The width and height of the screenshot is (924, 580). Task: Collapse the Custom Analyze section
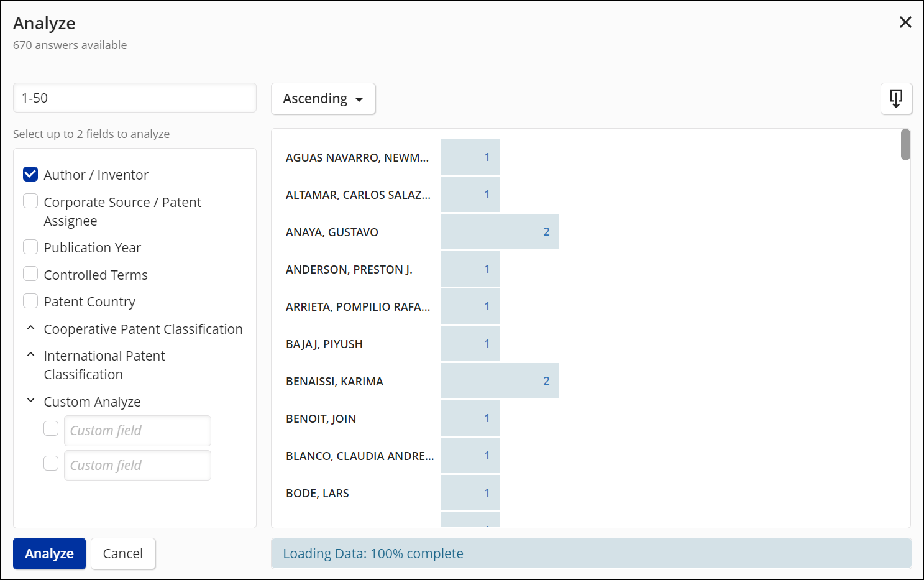coord(30,400)
